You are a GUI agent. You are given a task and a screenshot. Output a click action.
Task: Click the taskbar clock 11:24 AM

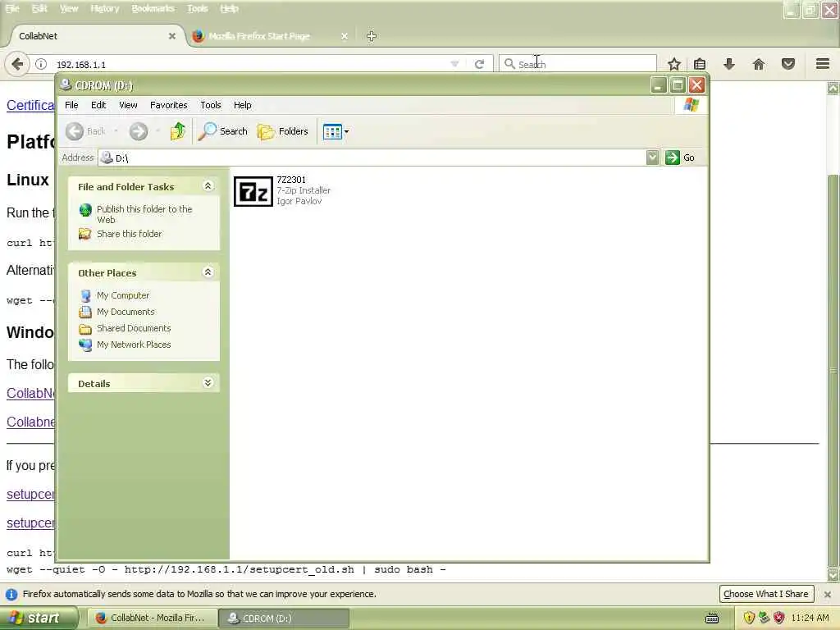coord(810,619)
